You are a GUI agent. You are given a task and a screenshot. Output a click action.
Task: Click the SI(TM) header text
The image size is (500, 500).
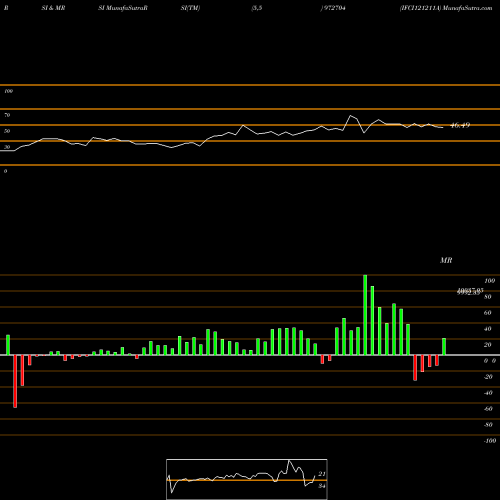tap(190, 8)
